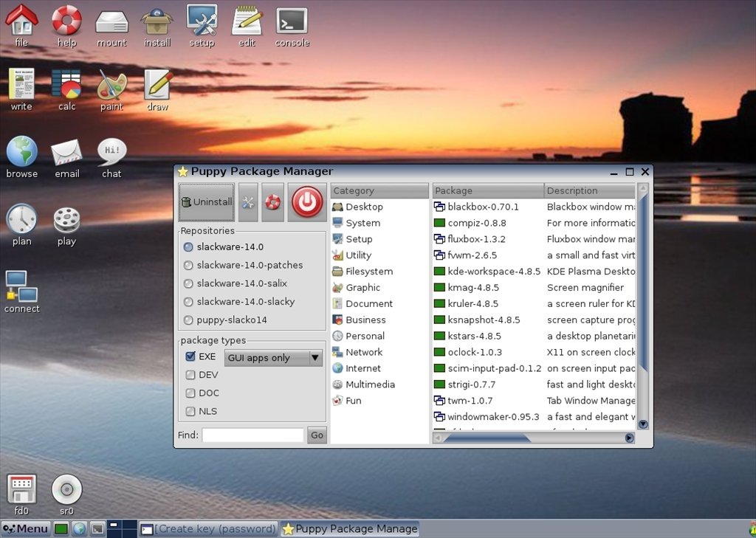This screenshot has height=538, width=756.
Task: Select the Fun category
Action: point(379,401)
